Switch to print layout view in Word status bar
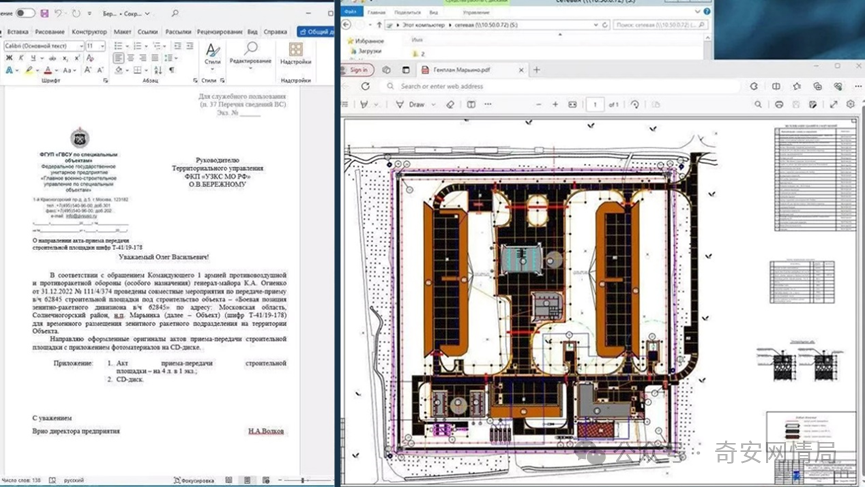 (247, 480)
